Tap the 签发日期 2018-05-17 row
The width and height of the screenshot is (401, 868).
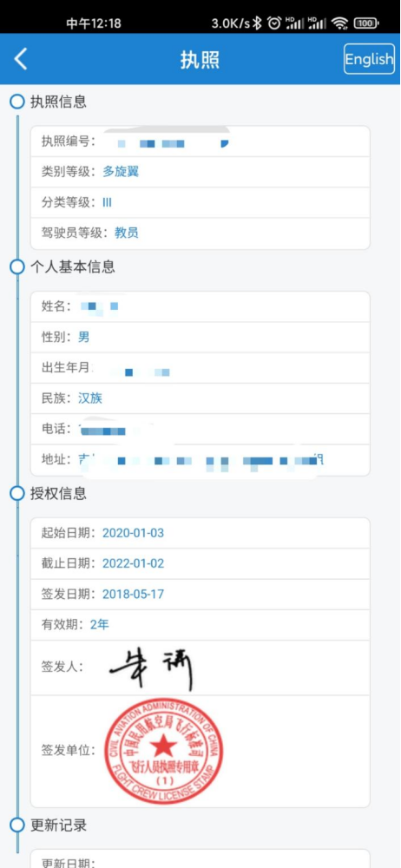(x=200, y=595)
